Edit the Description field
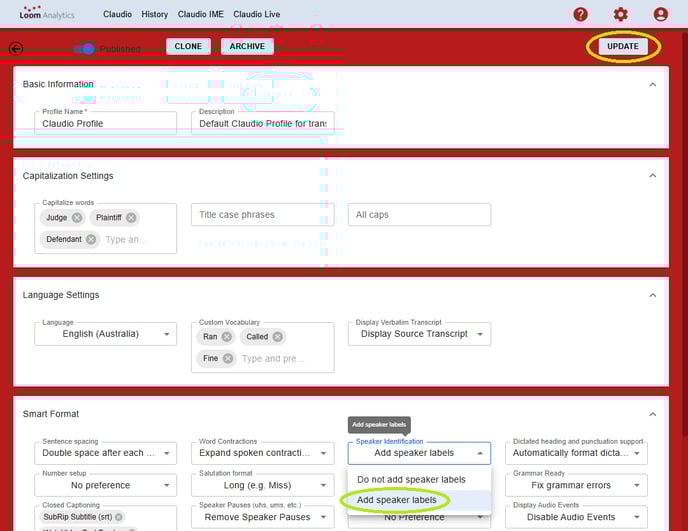688x531 pixels. pos(262,123)
